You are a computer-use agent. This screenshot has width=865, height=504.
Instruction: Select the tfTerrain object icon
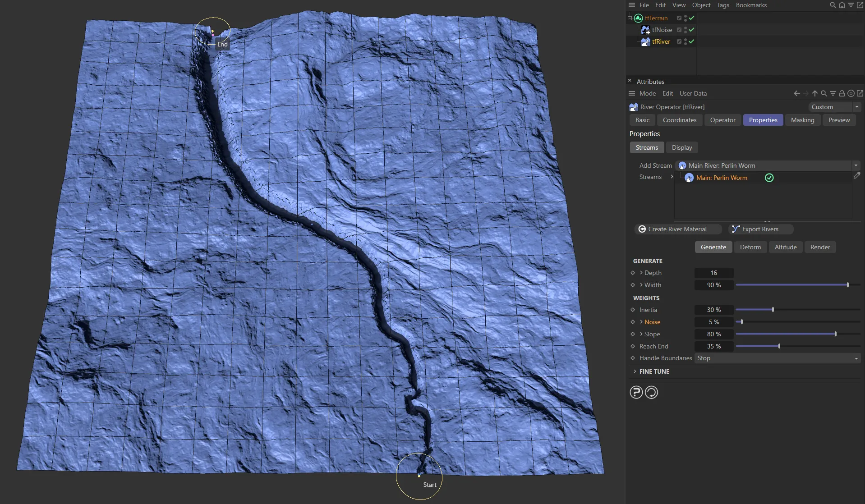click(x=638, y=18)
